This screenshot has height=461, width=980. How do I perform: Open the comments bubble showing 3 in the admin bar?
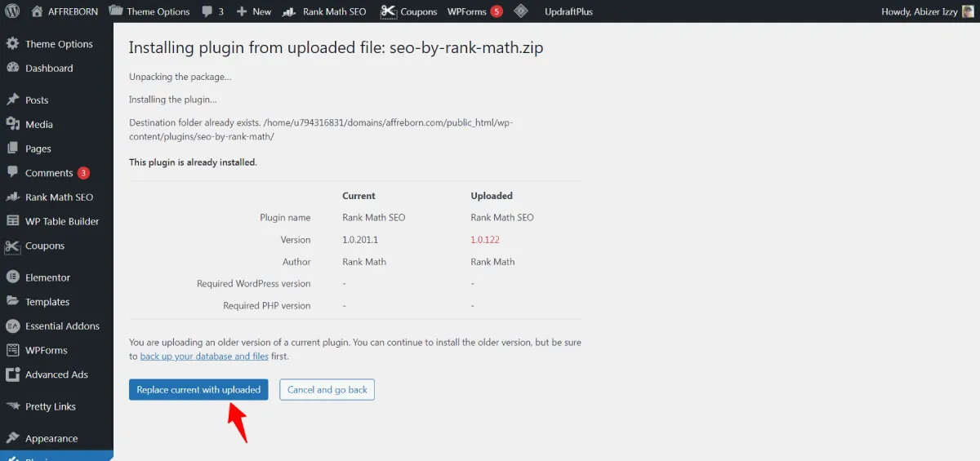(212, 11)
